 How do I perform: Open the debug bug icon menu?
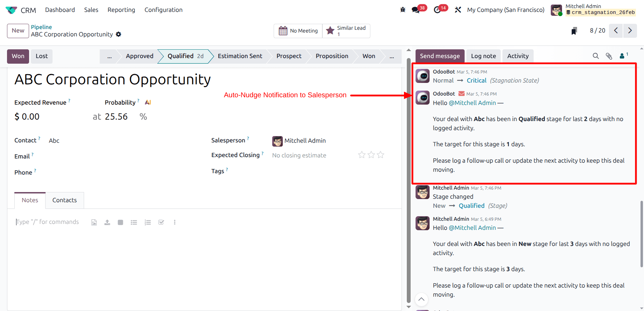pyautogui.click(x=403, y=10)
